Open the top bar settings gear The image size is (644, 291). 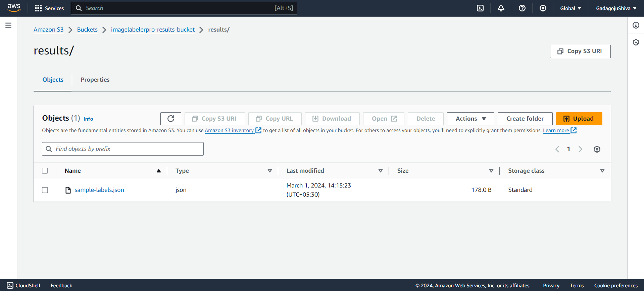point(543,8)
